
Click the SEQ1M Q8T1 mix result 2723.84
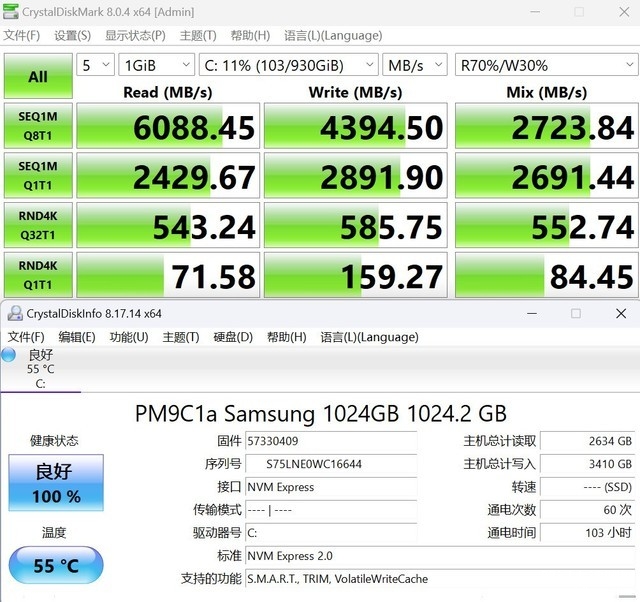pos(547,126)
